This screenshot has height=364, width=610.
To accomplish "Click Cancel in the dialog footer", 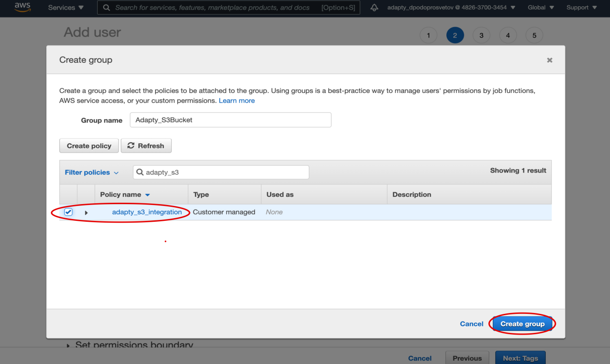I will (x=471, y=324).
